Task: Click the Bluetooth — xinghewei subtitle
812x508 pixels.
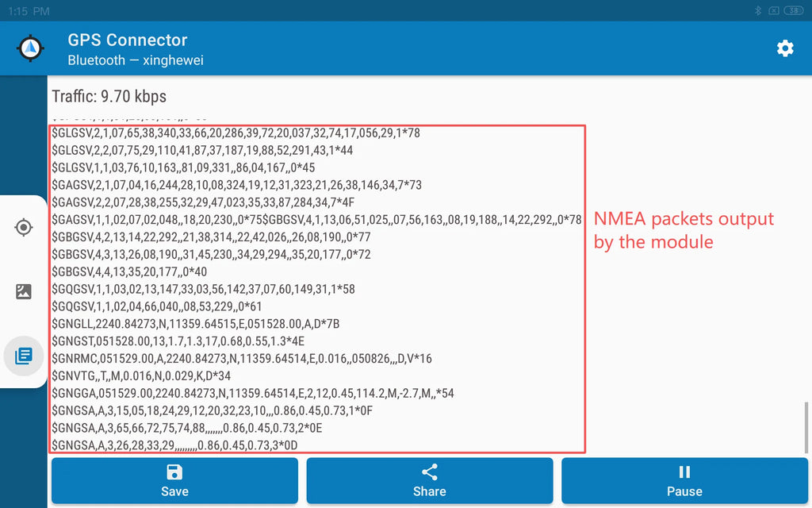Action: coord(136,60)
